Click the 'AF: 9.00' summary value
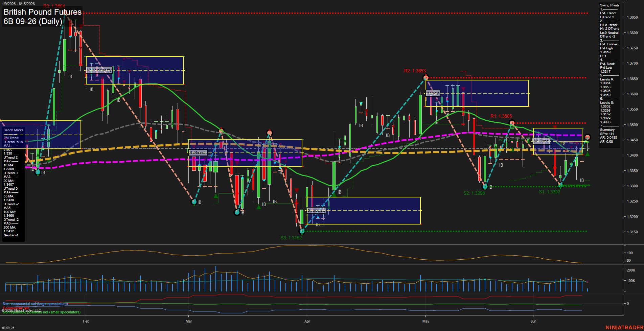 tap(606, 142)
